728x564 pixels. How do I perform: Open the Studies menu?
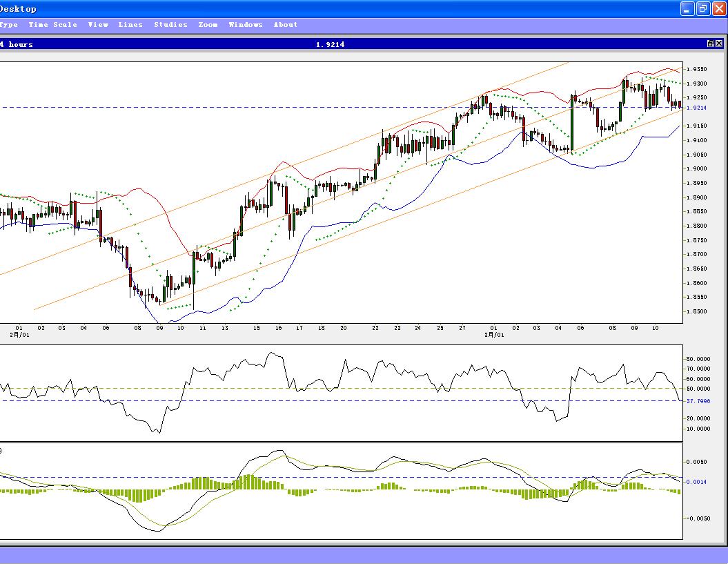[x=170, y=25]
